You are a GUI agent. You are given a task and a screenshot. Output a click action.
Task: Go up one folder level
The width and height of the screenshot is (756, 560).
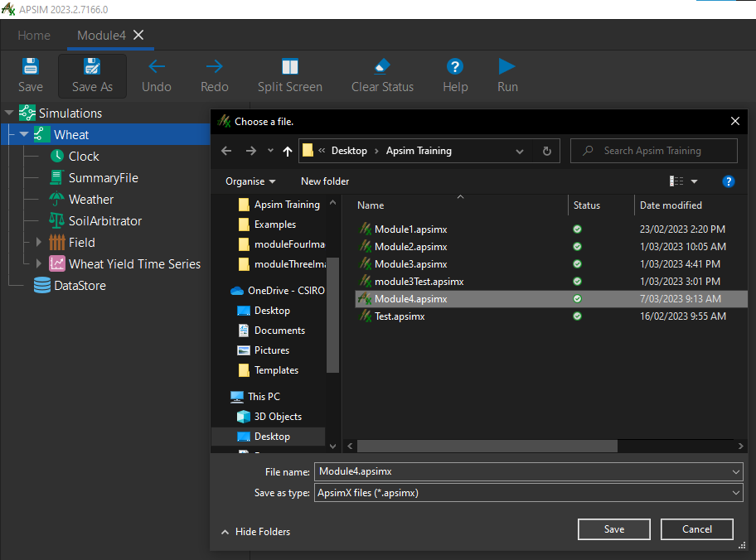coord(288,152)
